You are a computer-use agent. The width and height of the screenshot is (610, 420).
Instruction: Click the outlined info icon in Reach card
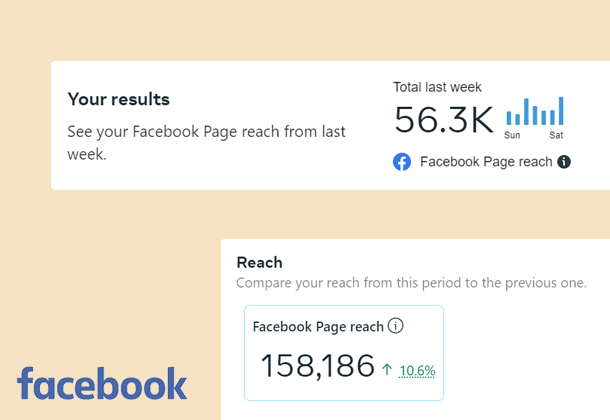[x=396, y=326]
